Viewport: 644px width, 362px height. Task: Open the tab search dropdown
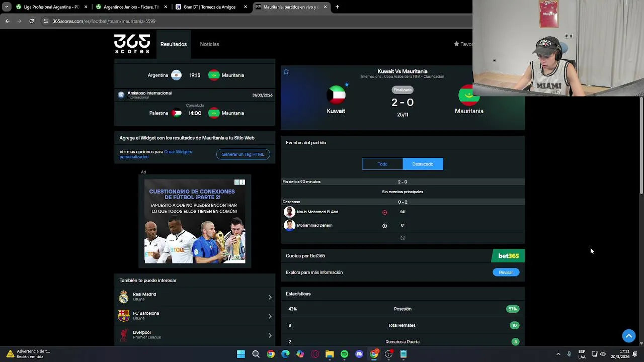(x=7, y=7)
